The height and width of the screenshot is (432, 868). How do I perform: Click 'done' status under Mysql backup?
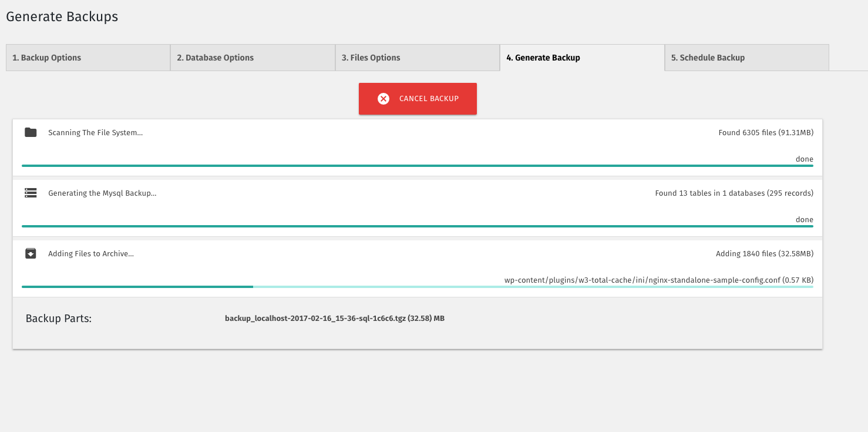[x=805, y=220]
